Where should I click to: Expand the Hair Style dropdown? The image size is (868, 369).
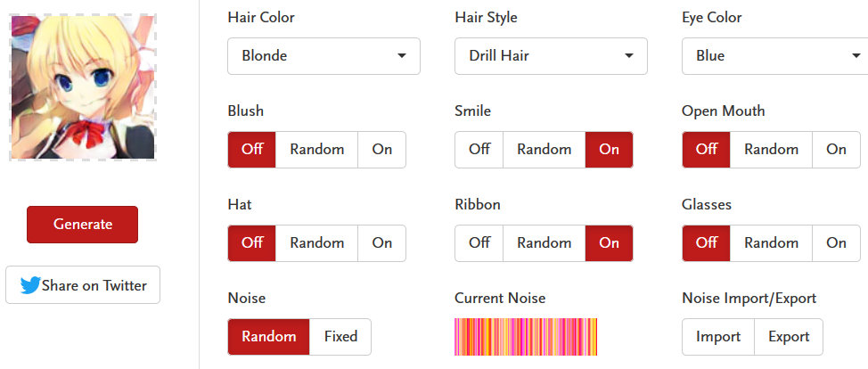(x=551, y=56)
